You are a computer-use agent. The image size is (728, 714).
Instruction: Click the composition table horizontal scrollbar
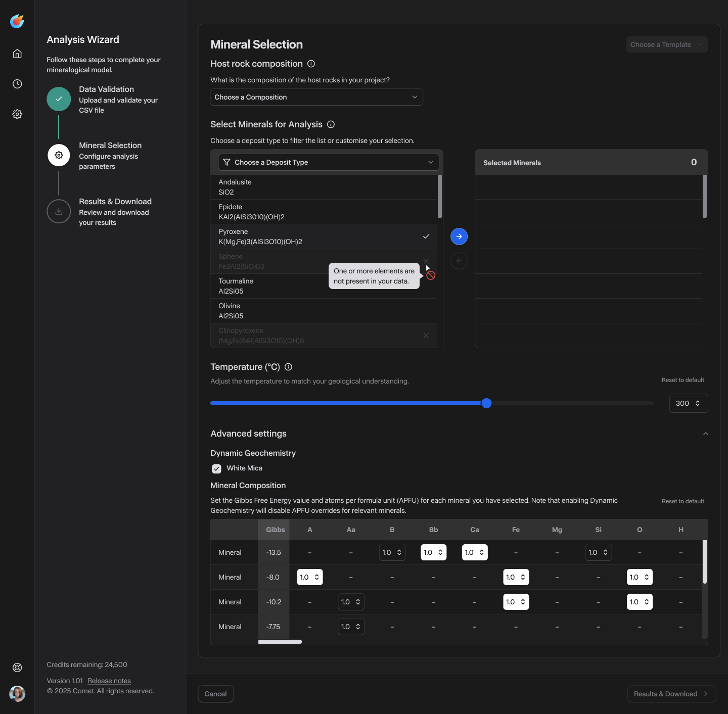pos(280,642)
